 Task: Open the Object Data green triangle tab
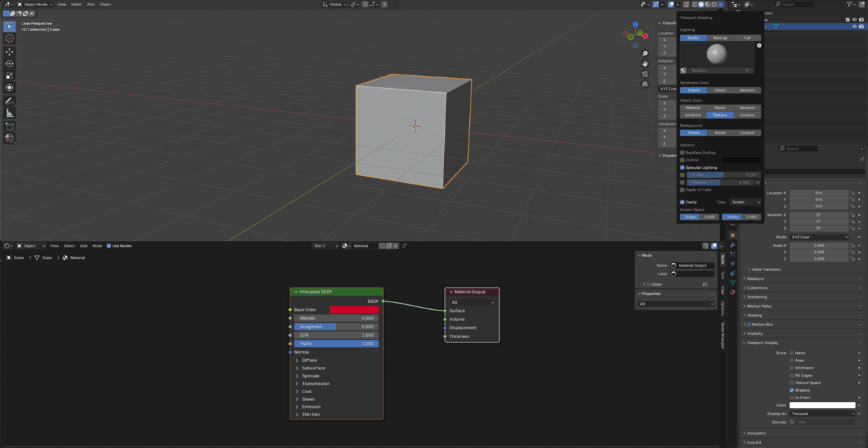pos(732,283)
